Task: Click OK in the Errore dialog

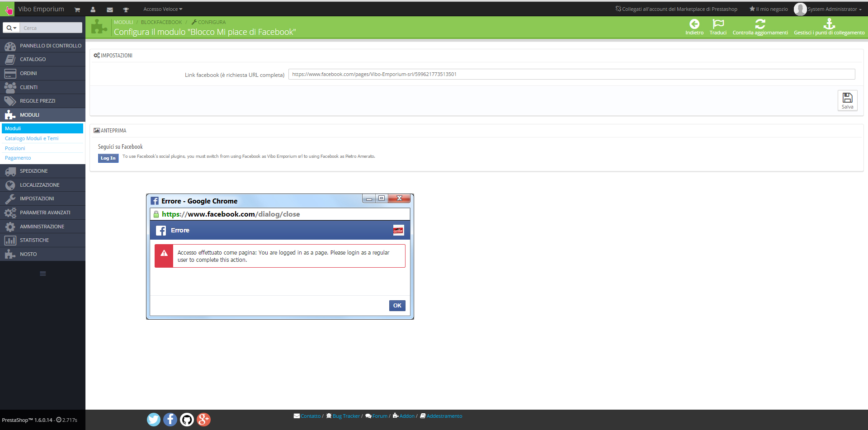Action: pyautogui.click(x=397, y=306)
